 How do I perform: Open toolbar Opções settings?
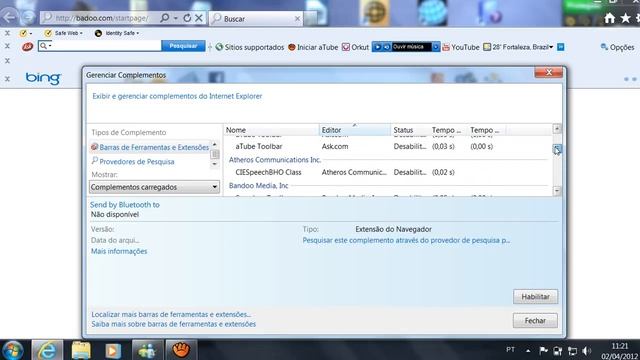pos(618,47)
